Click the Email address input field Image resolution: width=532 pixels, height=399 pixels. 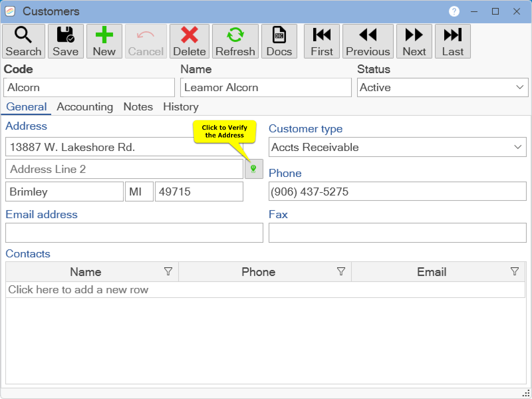(134, 233)
